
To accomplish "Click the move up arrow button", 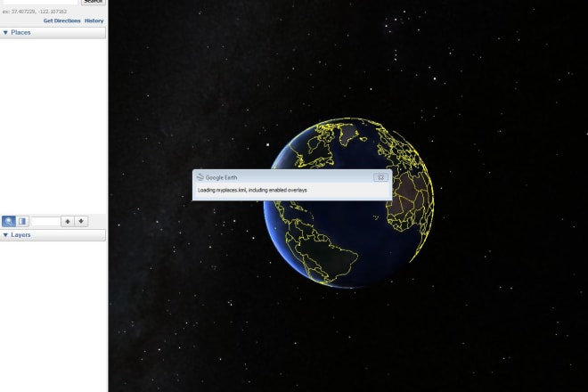I will tap(68, 221).
